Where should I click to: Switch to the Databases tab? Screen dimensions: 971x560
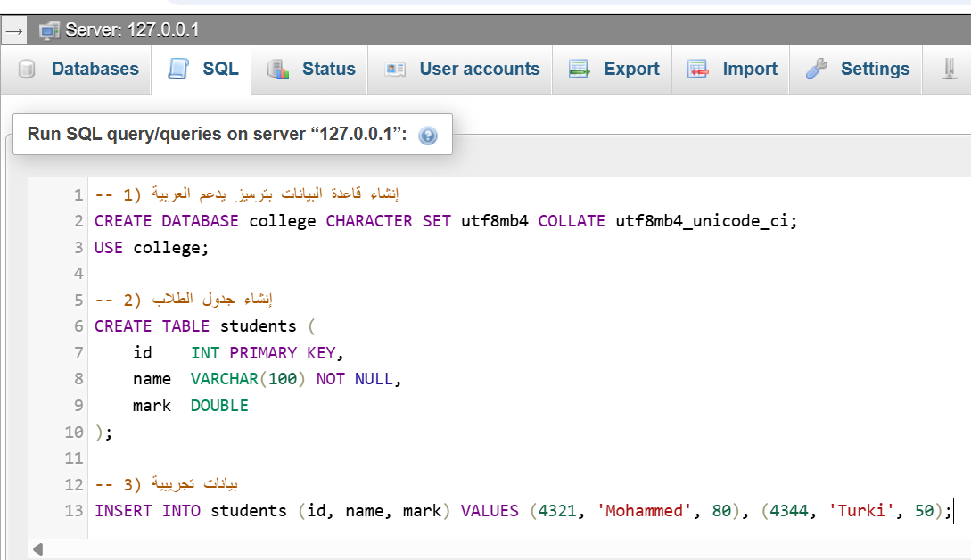coord(76,69)
